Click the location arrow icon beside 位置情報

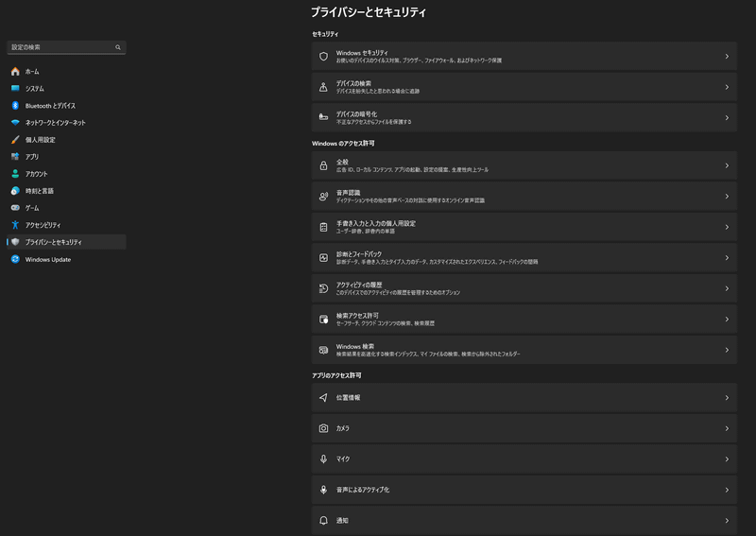tap(323, 398)
